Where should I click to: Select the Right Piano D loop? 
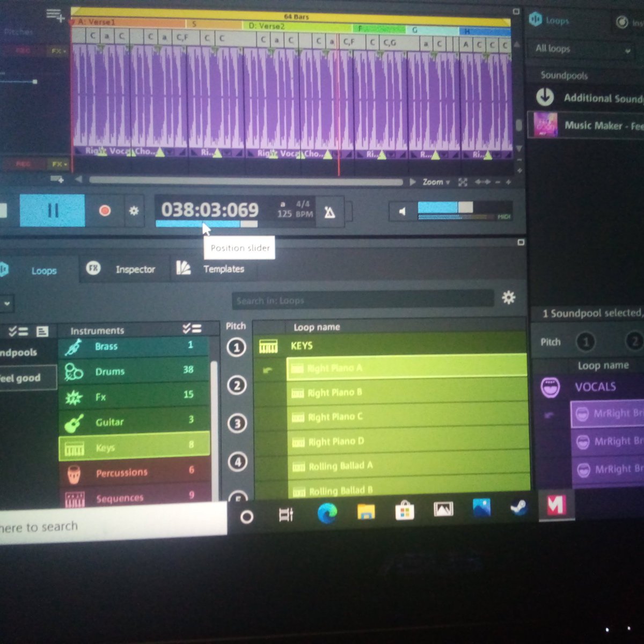pos(408,441)
